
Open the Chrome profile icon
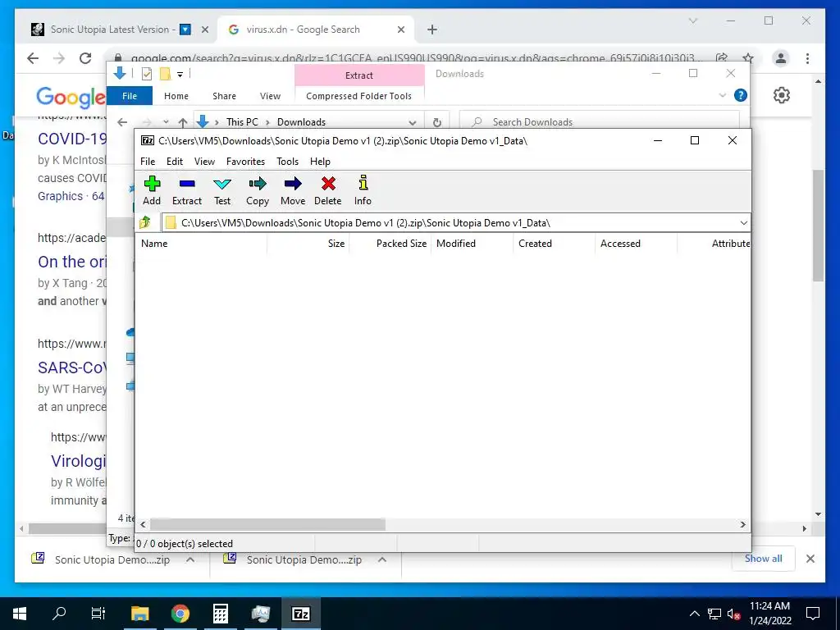(x=781, y=58)
